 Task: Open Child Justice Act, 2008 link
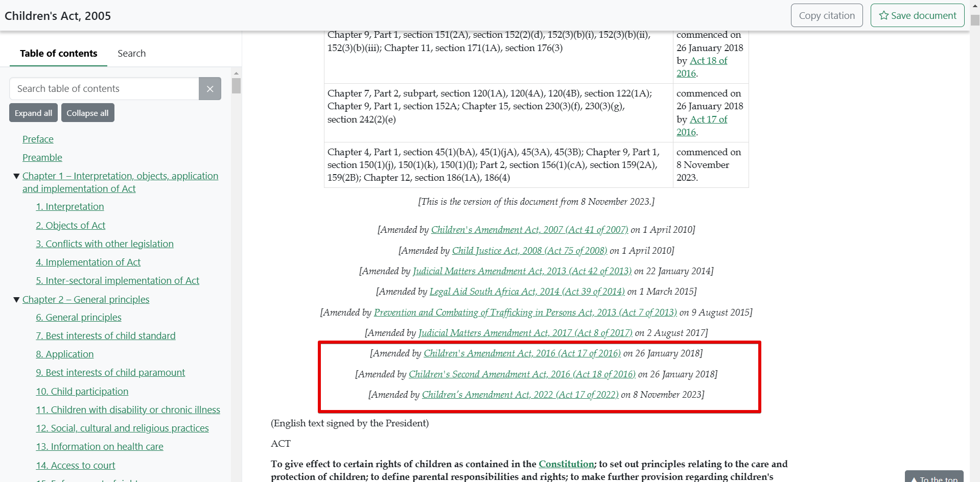[x=529, y=251]
